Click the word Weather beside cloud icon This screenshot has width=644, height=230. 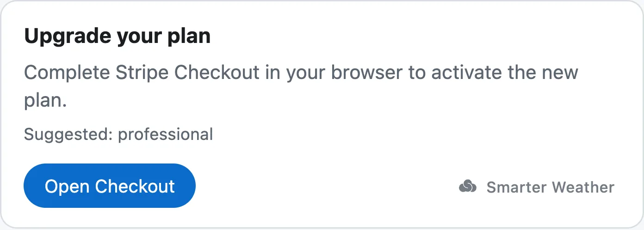583,187
